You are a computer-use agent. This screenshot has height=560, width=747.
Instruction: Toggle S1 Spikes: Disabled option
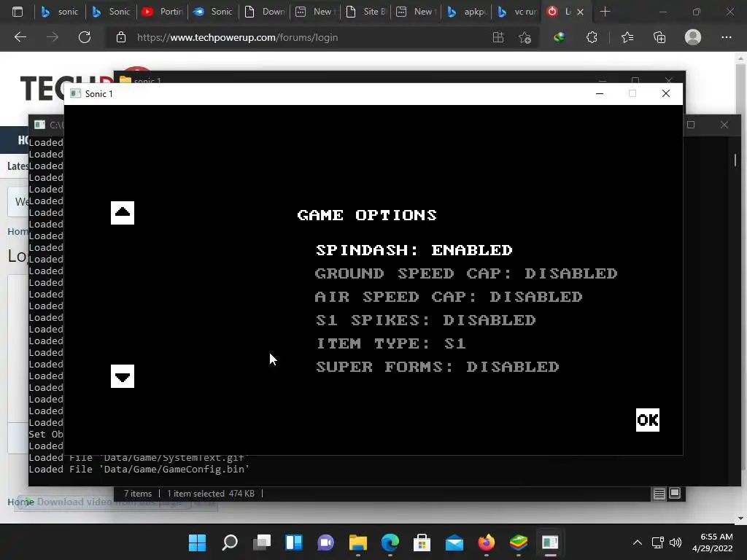coord(426,320)
